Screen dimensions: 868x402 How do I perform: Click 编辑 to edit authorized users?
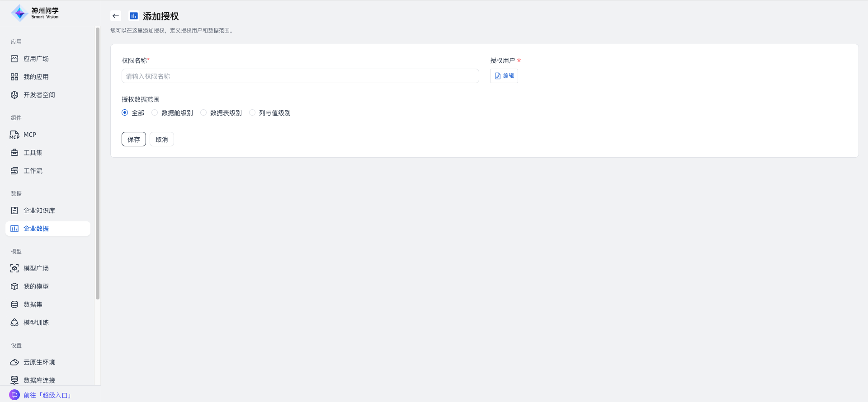(x=504, y=76)
